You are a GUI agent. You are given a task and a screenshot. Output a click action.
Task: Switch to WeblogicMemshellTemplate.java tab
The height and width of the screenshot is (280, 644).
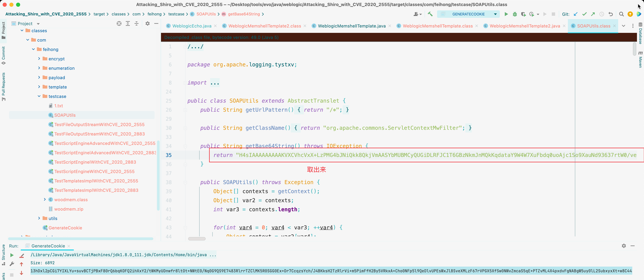point(352,26)
